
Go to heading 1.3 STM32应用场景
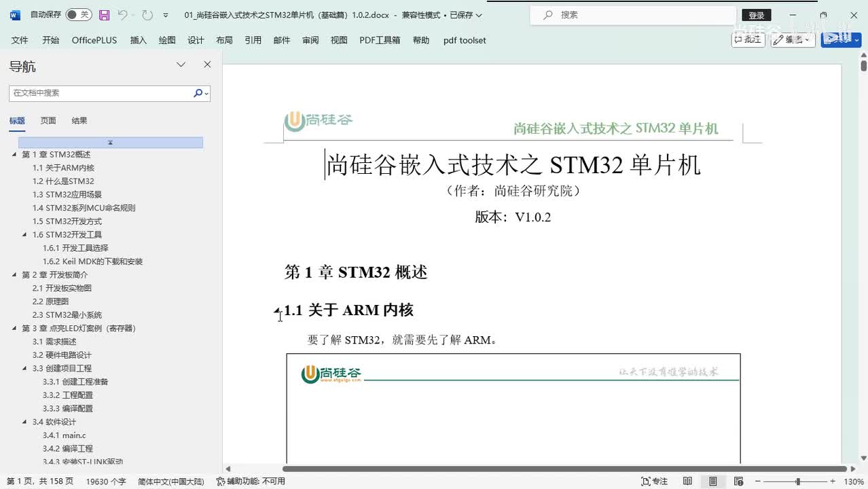[67, 194]
